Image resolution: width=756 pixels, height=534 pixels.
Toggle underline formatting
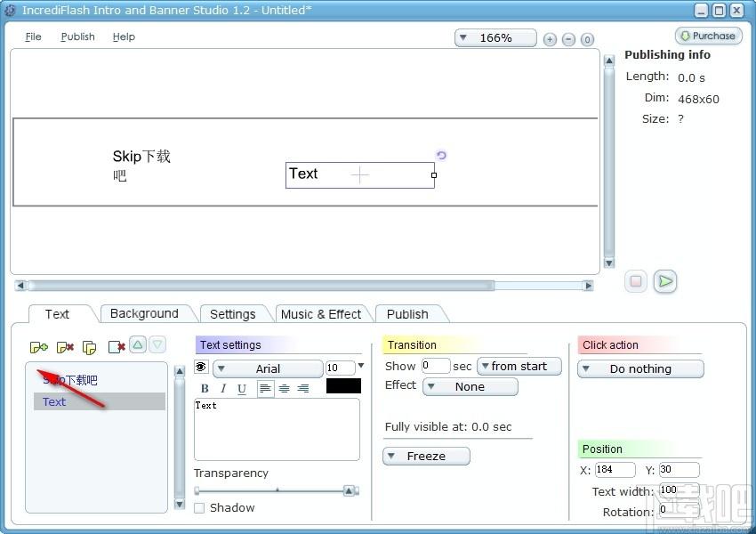[x=242, y=389]
